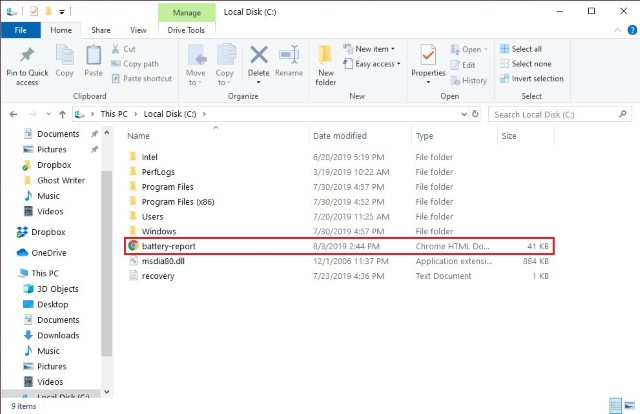Screen dimensions: 640x414
Task: Go back with the back arrow
Action: [13, 114]
